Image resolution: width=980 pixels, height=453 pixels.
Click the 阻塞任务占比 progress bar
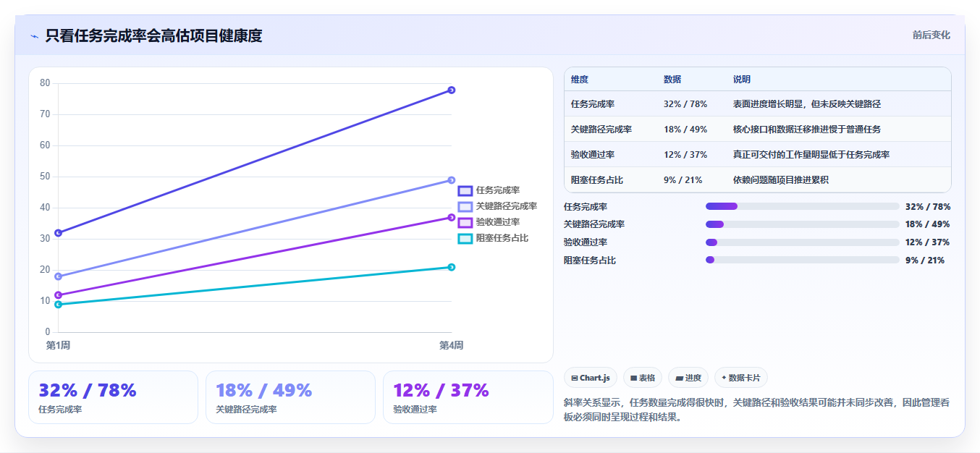[802, 260]
